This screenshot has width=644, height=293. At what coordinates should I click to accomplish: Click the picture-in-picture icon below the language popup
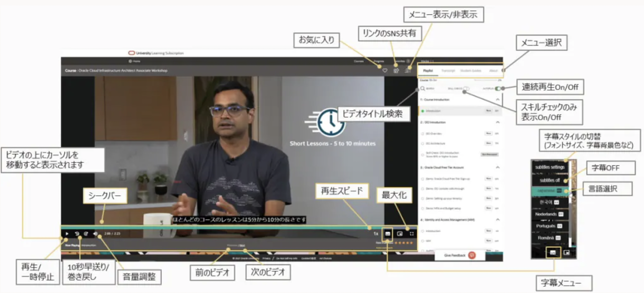(567, 253)
